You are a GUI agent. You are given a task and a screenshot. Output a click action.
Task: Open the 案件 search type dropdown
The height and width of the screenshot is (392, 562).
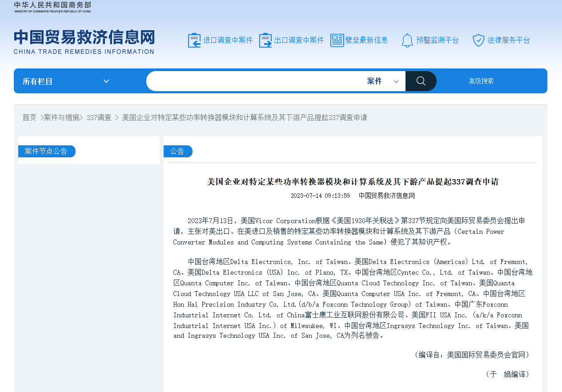(383, 81)
